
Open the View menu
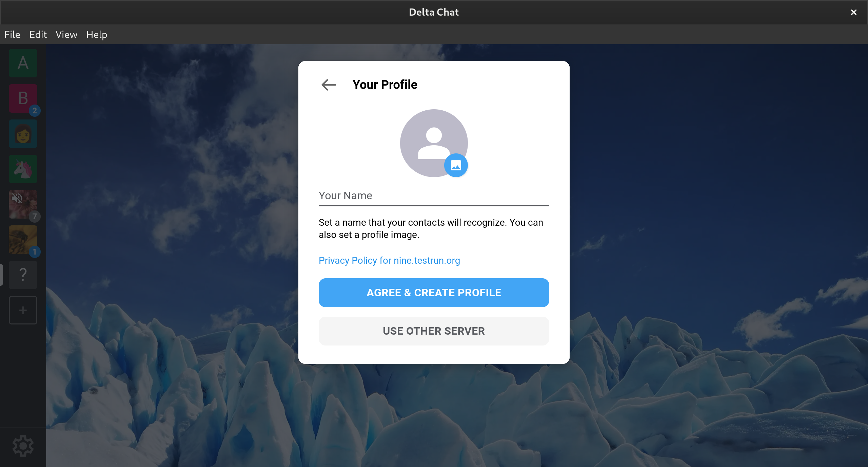coord(66,35)
